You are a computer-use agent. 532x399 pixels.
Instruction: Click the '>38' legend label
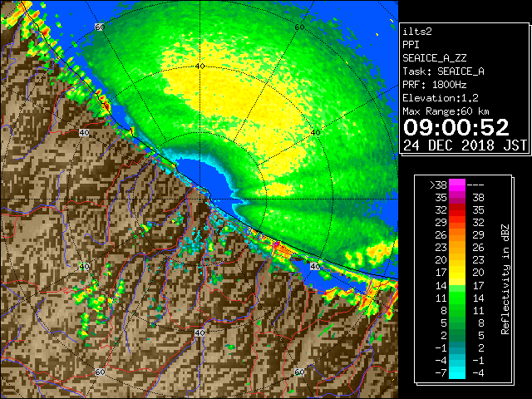coord(438,185)
